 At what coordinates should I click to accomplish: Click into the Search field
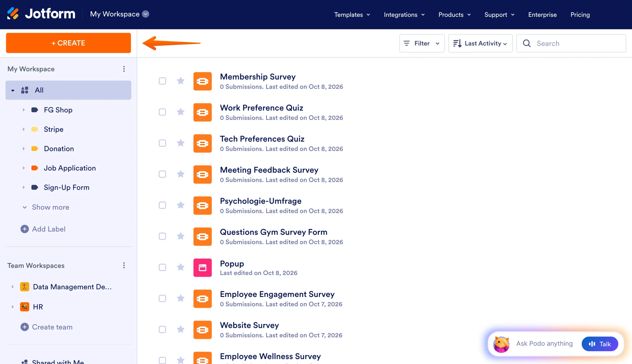[x=571, y=43]
